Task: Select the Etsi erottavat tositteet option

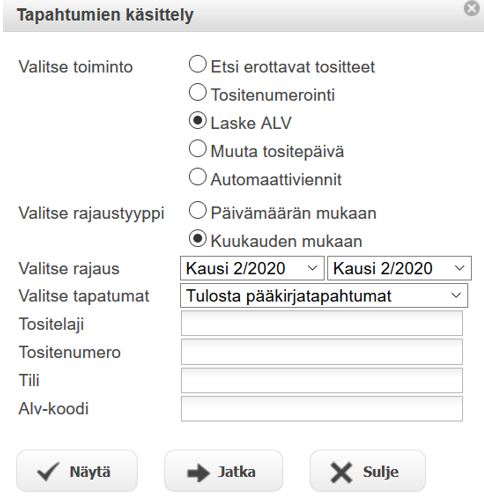Action: pyautogui.click(x=198, y=64)
